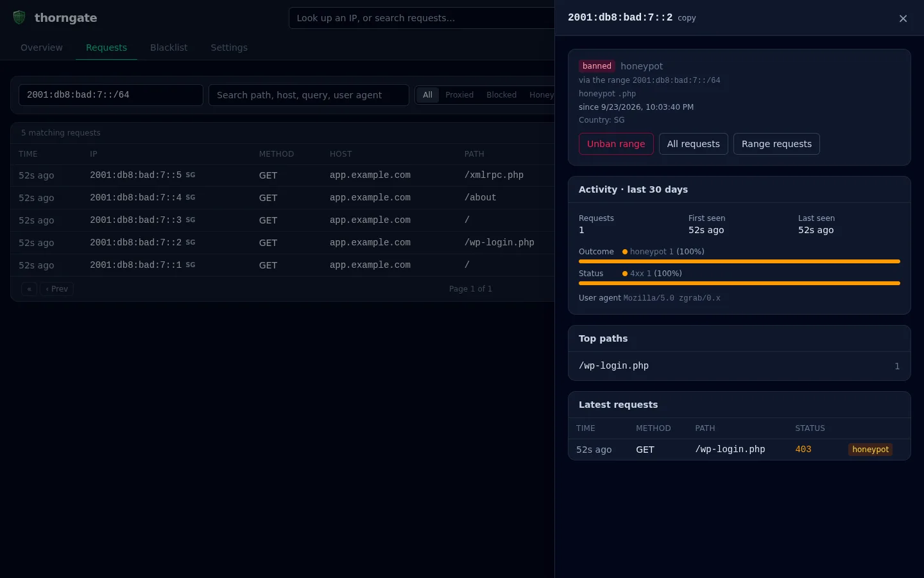Click /wp-login.php under Top paths
This screenshot has height=578, width=924.
(x=613, y=366)
